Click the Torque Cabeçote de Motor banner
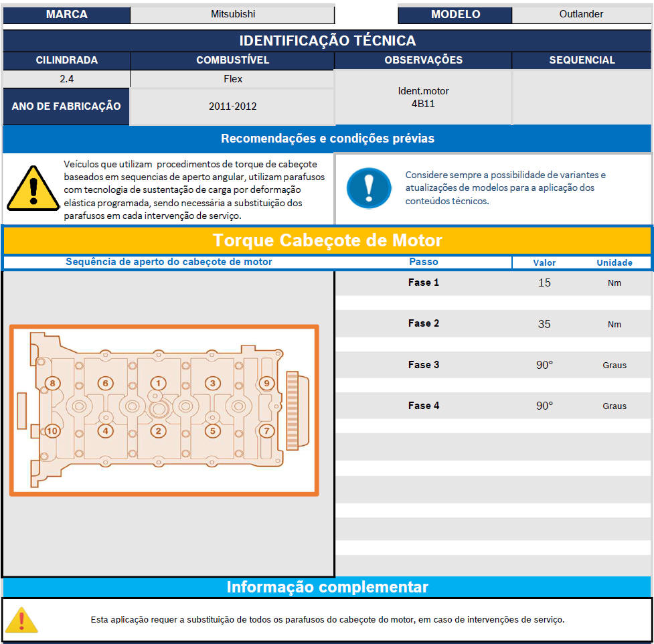Image resolution: width=654 pixels, height=644 pixels. [327, 240]
